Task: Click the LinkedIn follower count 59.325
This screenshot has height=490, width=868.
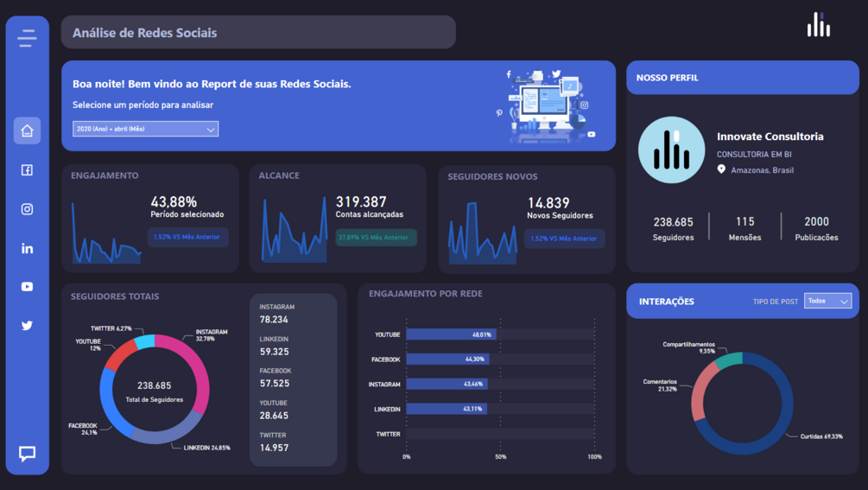Action: tap(274, 352)
